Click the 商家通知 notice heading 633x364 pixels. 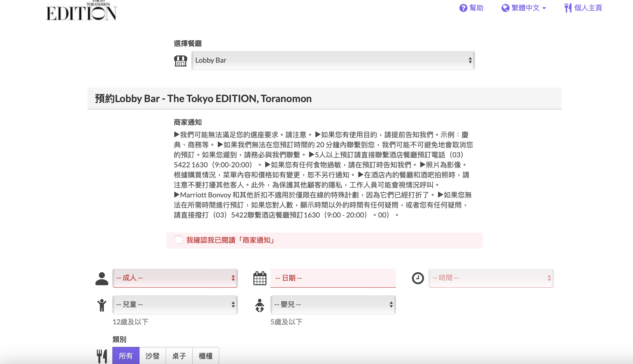pos(188,122)
